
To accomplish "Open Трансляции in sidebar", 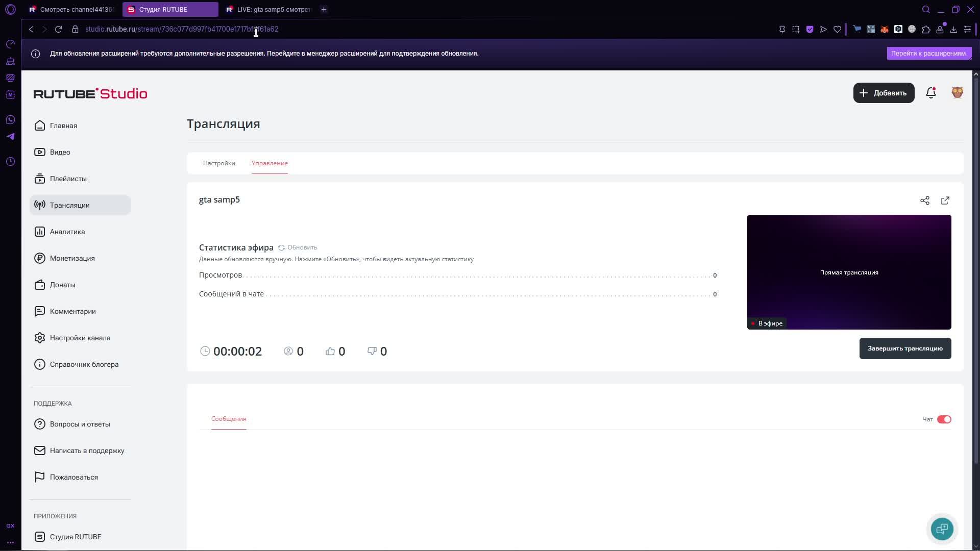I will (80, 205).
